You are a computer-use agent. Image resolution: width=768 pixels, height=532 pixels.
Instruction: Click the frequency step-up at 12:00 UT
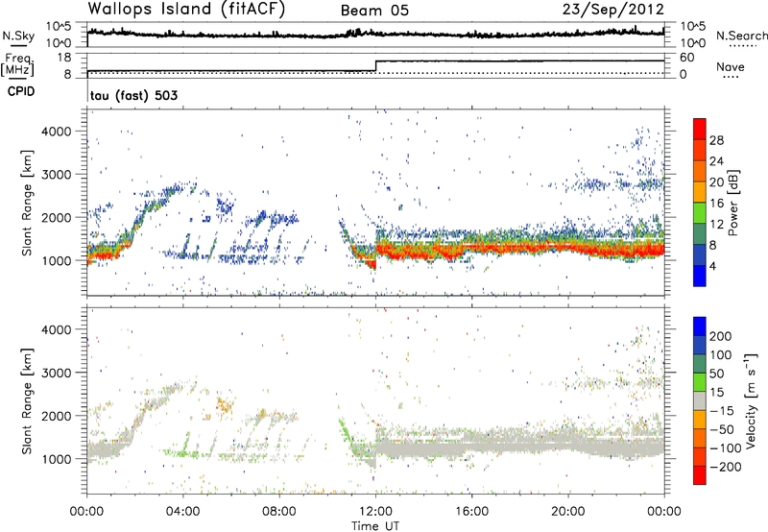[x=375, y=66]
